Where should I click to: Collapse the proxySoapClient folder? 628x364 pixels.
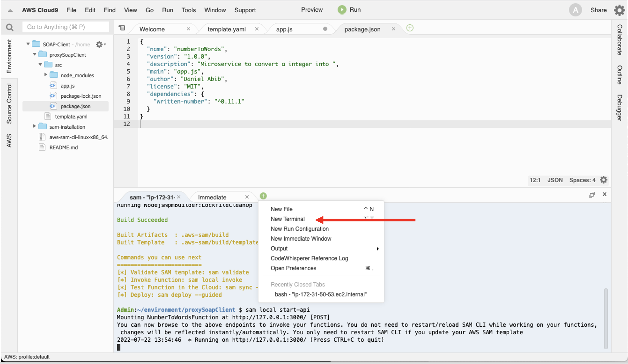35,54
